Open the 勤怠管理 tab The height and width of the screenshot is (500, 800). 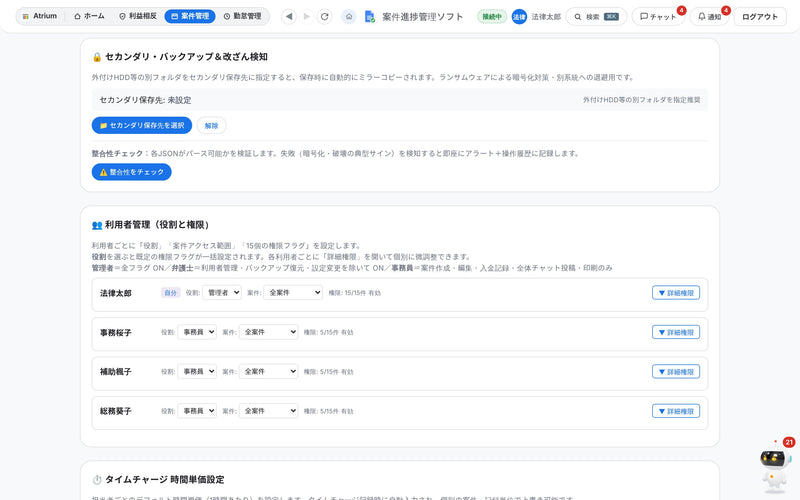click(242, 16)
